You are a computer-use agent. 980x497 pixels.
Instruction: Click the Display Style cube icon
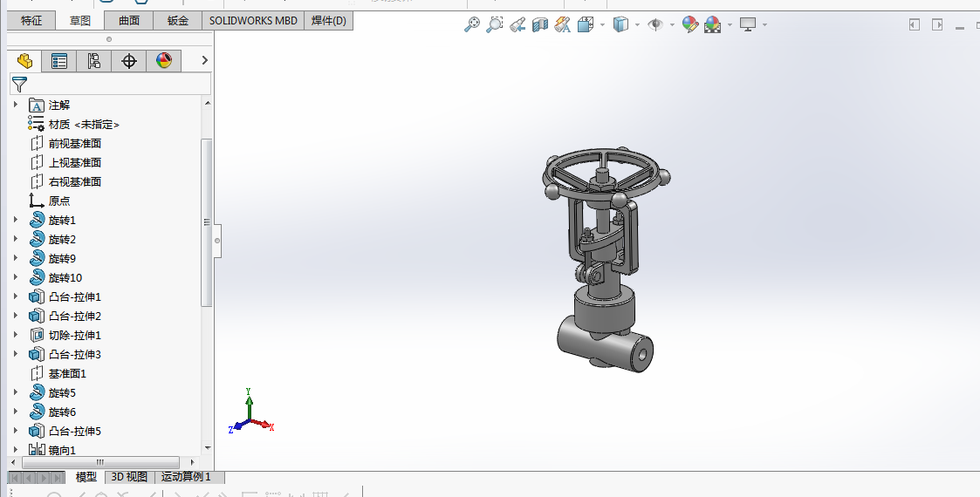620,24
